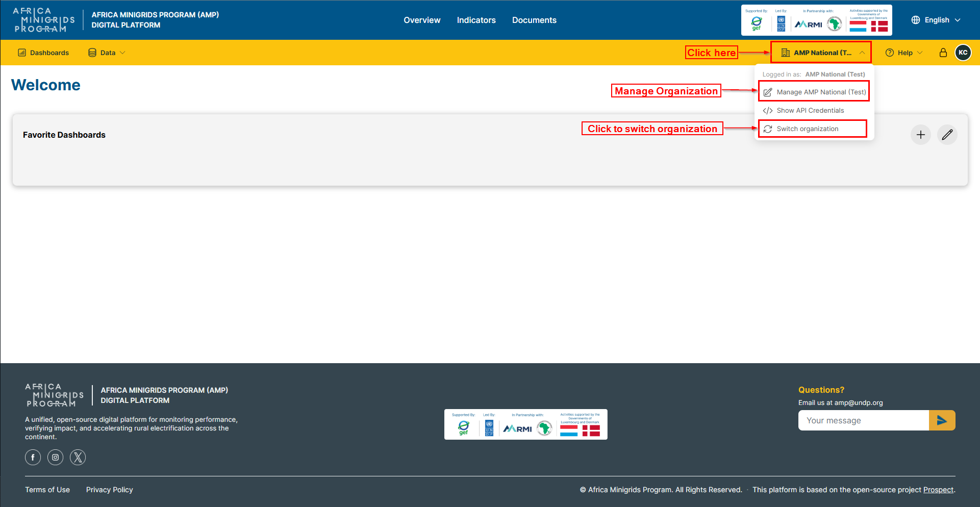Click the partner logos banner in header
Image resolution: width=980 pixels, height=507 pixels.
click(x=816, y=20)
